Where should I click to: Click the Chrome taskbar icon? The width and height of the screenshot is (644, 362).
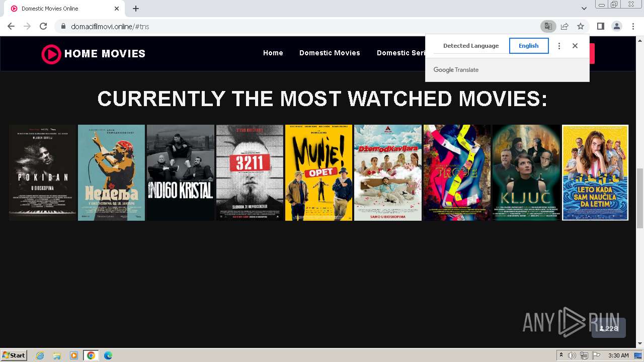point(91,355)
